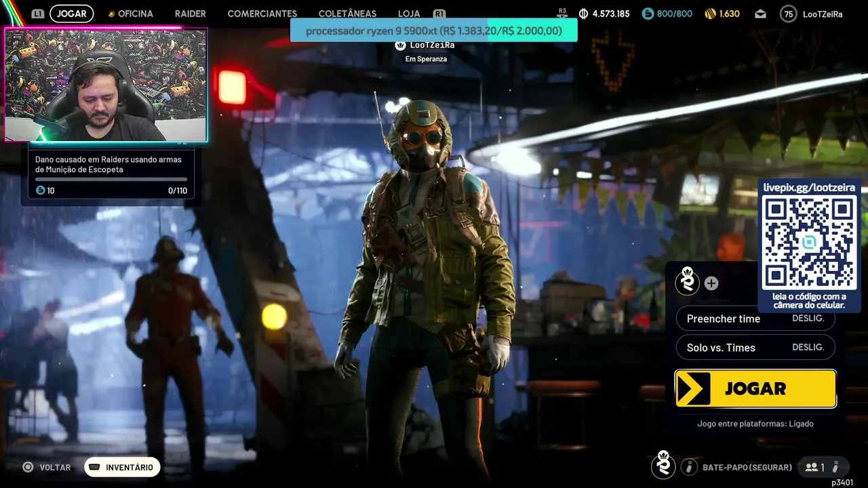
Task: Click the BATE-PAPO (SEGURAR) label
Action: pos(747,467)
